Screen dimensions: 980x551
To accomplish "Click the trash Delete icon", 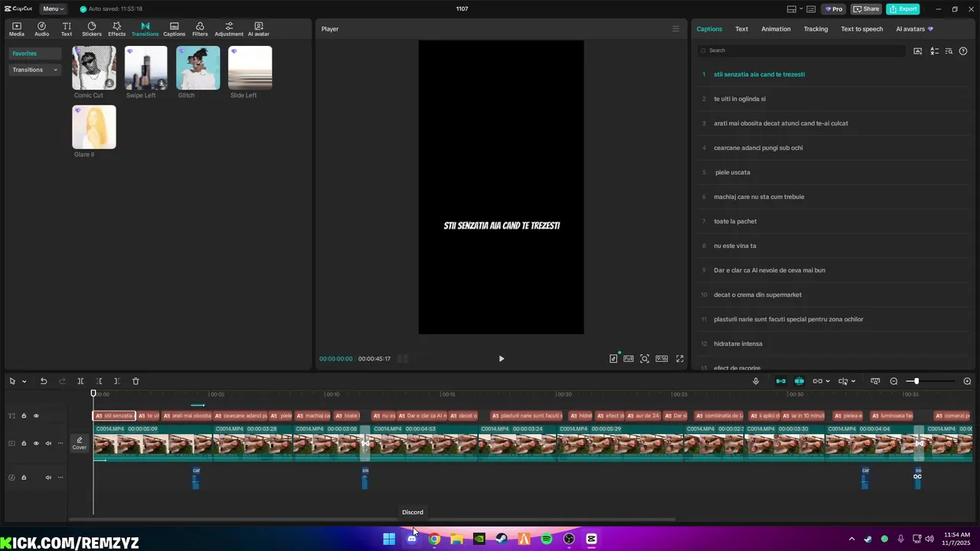I will pos(136,381).
